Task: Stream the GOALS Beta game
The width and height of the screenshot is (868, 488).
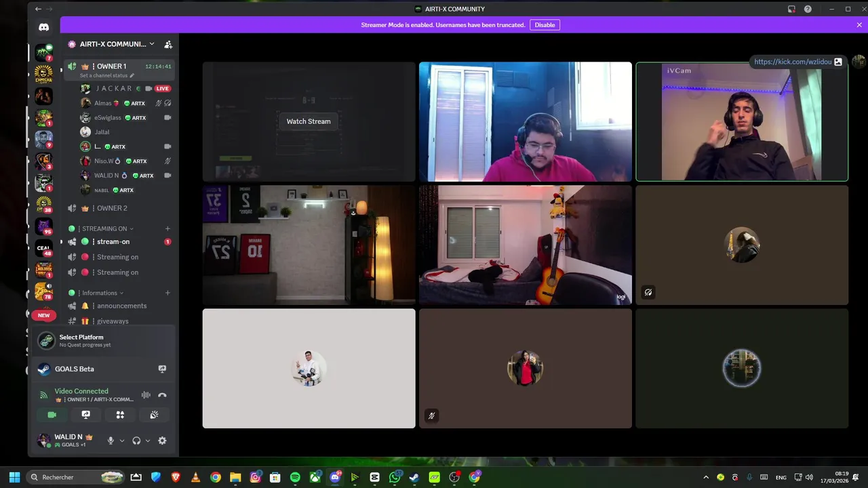Action: coord(162,369)
